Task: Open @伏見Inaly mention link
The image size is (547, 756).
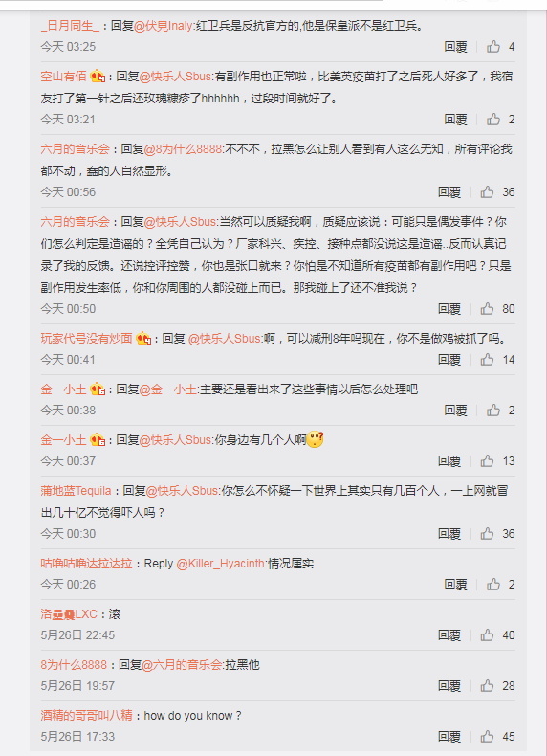Action: (x=164, y=26)
